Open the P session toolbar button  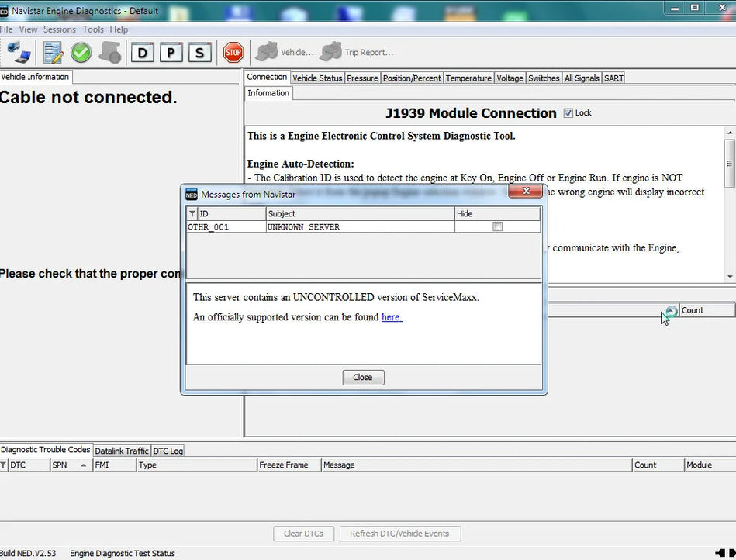tap(171, 53)
